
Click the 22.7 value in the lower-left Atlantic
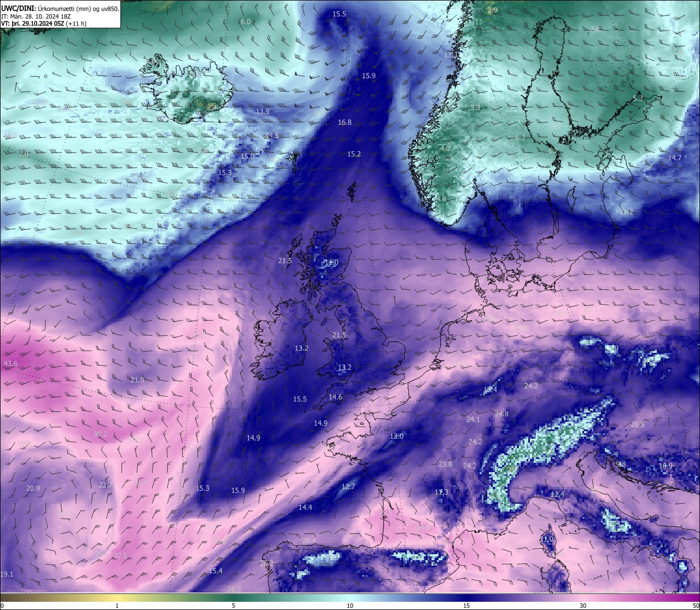pos(105,485)
